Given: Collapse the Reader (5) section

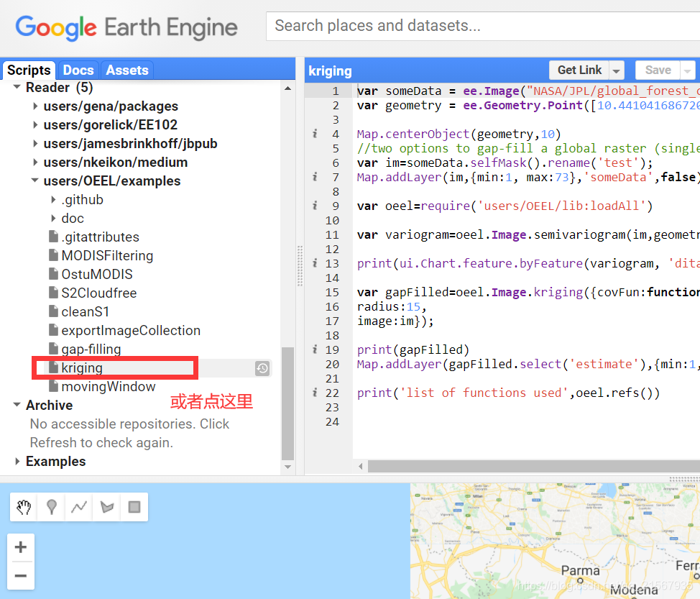Looking at the screenshot, I should (x=17, y=87).
